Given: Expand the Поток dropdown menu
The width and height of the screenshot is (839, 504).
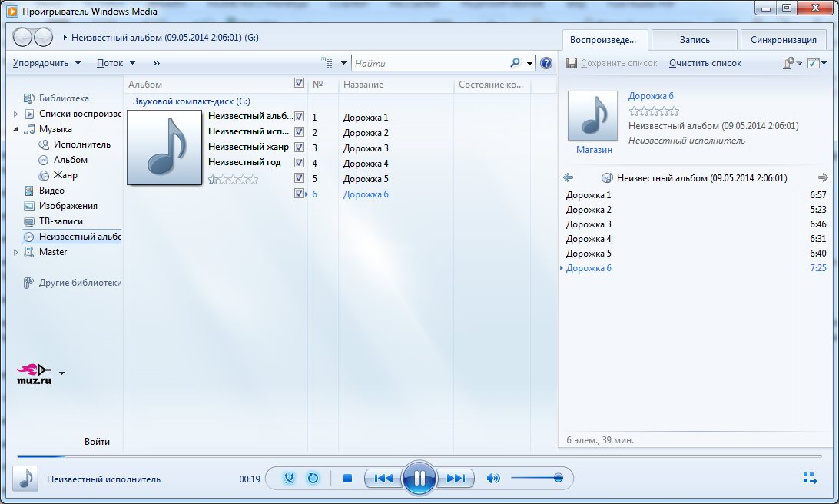Looking at the screenshot, I should pos(116,63).
